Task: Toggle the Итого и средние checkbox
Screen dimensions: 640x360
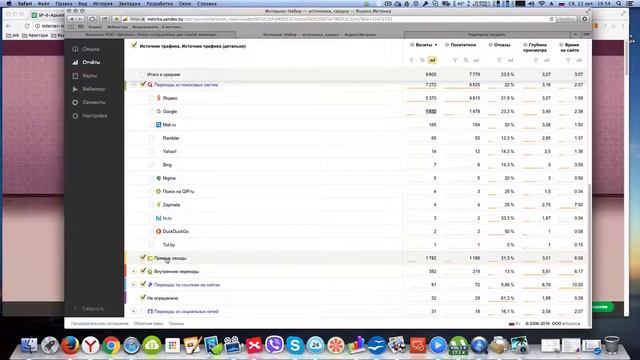Action: tap(142, 74)
